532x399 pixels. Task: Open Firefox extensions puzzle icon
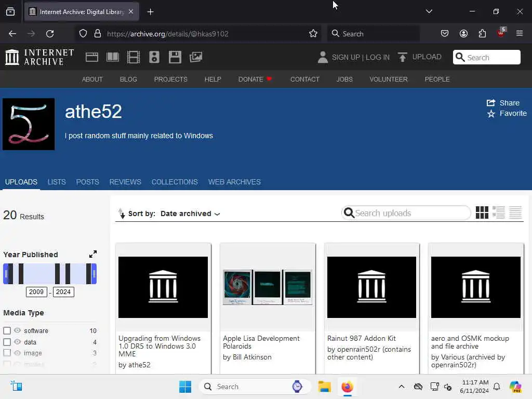coord(482,34)
